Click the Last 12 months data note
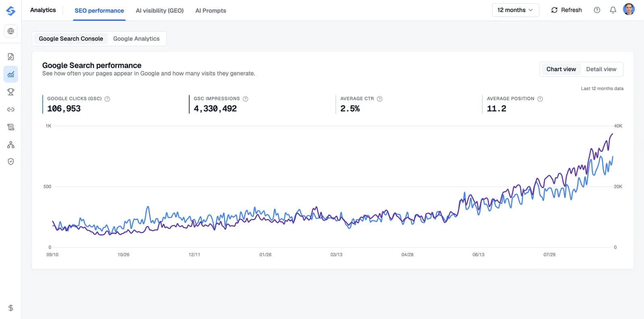 coord(602,88)
